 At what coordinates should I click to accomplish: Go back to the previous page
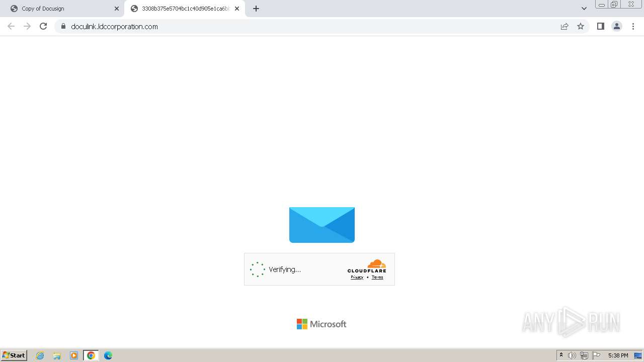click(11, 26)
